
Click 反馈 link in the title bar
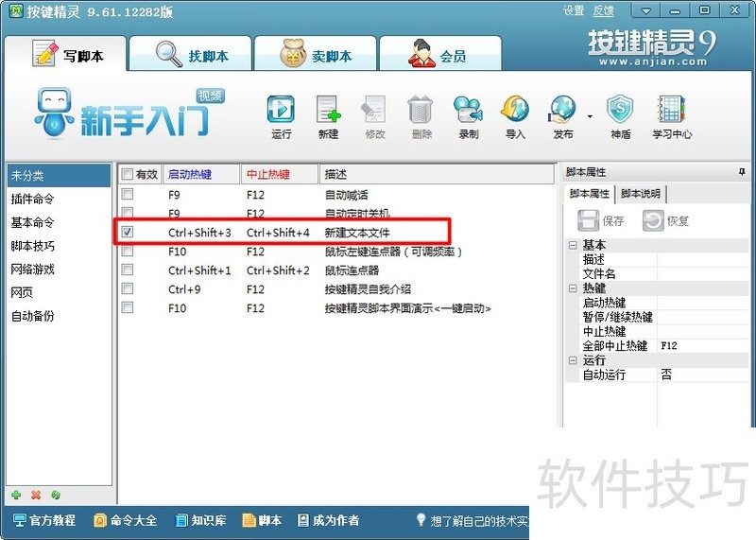603,10
